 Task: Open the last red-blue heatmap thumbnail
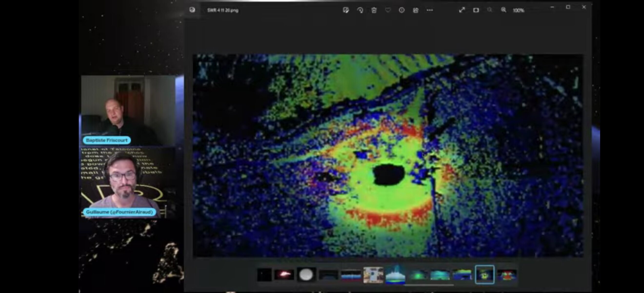(x=507, y=275)
